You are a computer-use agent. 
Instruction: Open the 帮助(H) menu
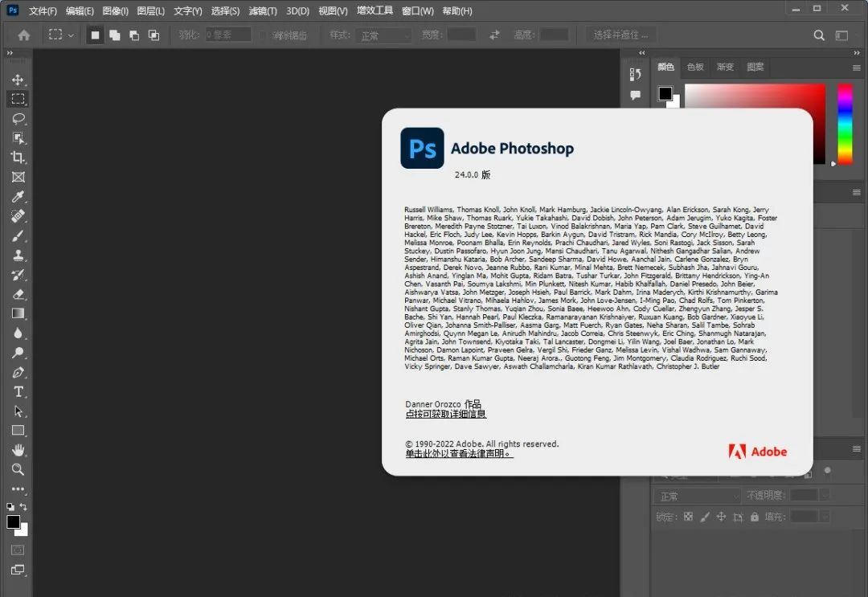[x=457, y=11]
